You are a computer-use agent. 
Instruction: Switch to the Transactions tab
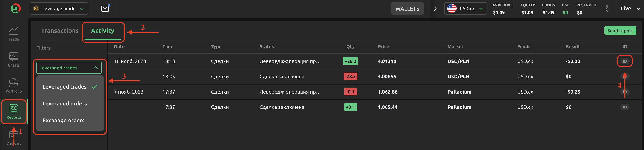click(59, 30)
